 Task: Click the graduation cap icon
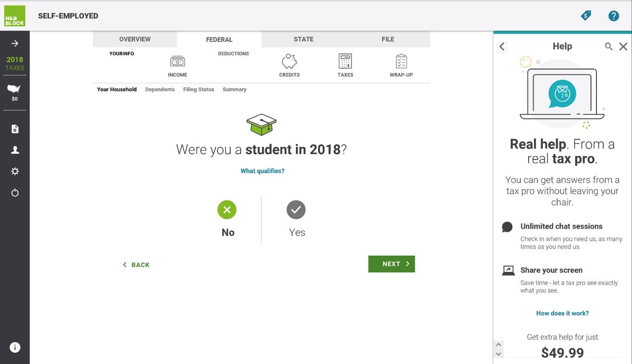click(261, 124)
